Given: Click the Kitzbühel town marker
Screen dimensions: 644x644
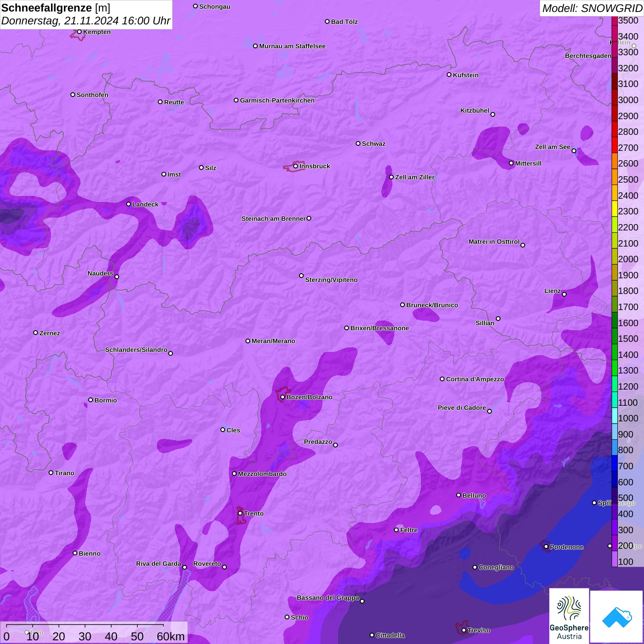Looking at the screenshot, I should click(493, 115).
